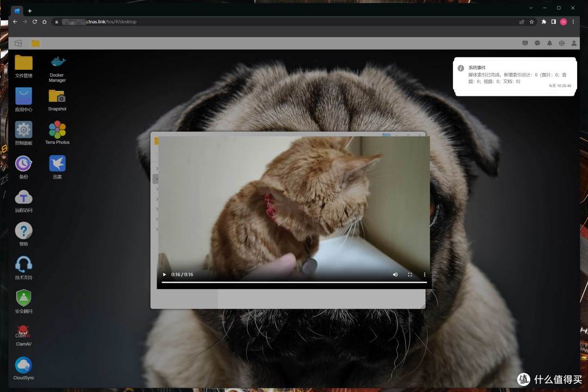Image resolution: width=588 pixels, height=392 pixels.
Task: Click the notification timestamp 今天 10:25:45
Action: (x=560, y=86)
